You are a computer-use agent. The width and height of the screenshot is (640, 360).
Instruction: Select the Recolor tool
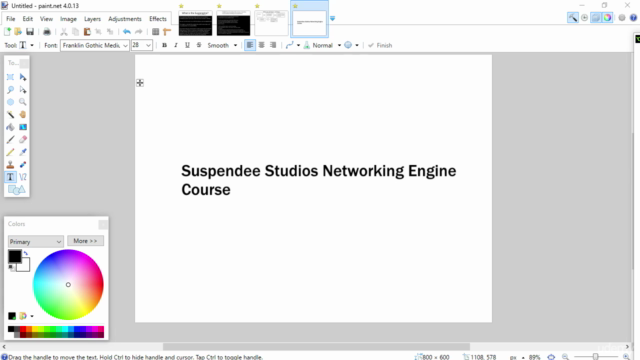click(23, 164)
